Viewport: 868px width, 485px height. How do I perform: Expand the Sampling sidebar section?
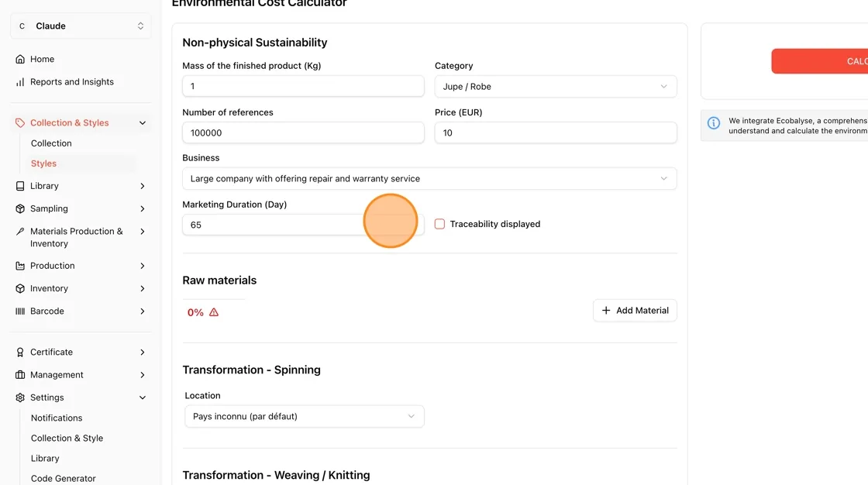pyautogui.click(x=143, y=208)
